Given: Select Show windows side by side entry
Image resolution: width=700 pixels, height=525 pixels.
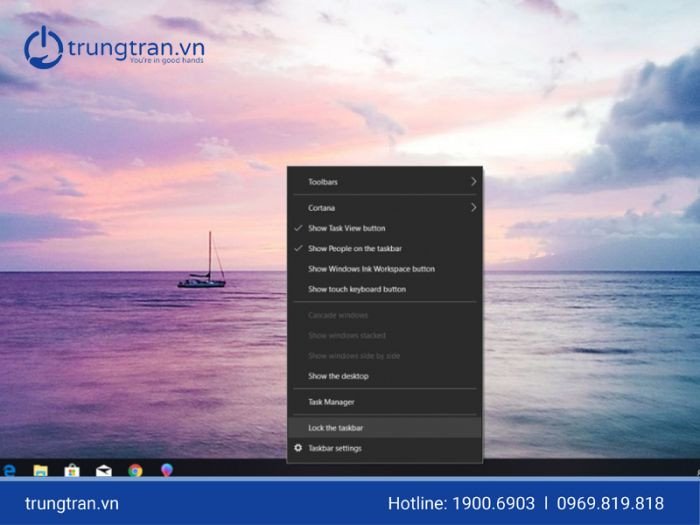Looking at the screenshot, I should click(x=385, y=356).
